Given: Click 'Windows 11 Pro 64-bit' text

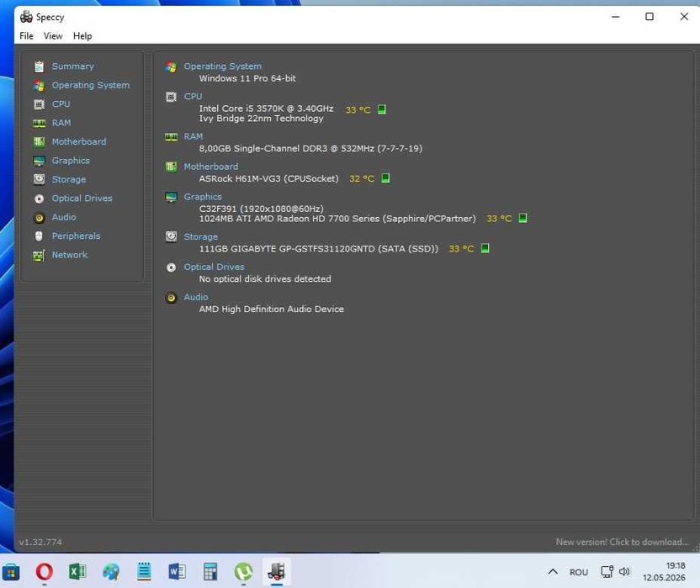Looking at the screenshot, I should [x=247, y=78].
